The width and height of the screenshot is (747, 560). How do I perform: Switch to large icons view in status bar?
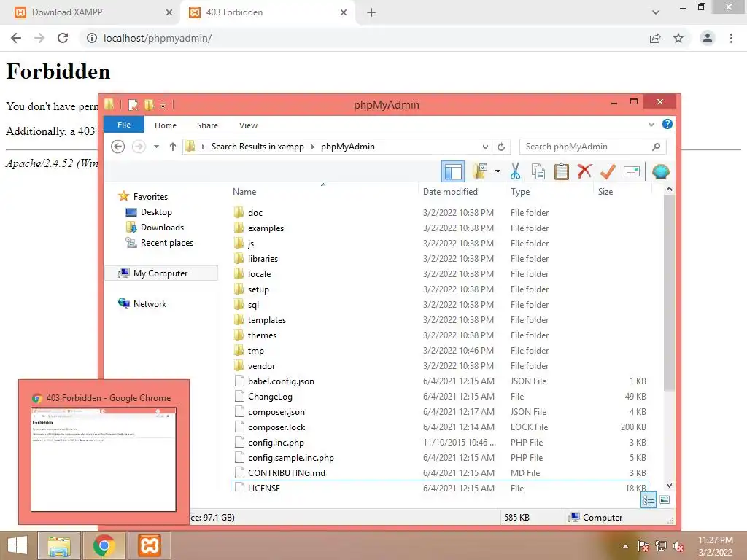pyautogui.click(x=665, y=500)
